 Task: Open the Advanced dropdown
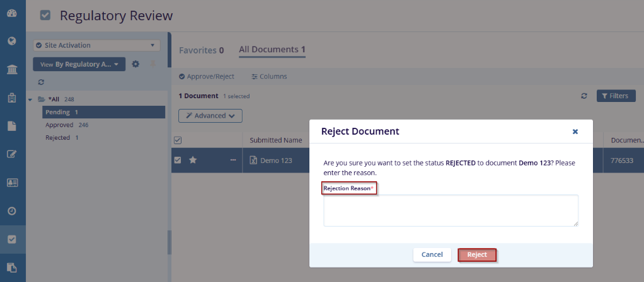click(210, 116)
